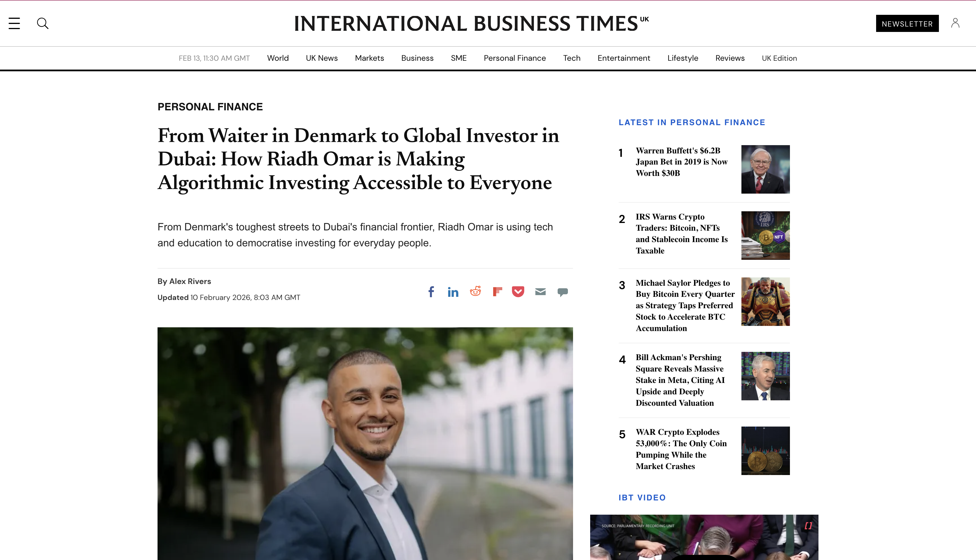Image resolution: width=976 pixels, height=560 pixels.
Task: Read the Warren Buffett Japan bet story
Action: coord(681,162)
